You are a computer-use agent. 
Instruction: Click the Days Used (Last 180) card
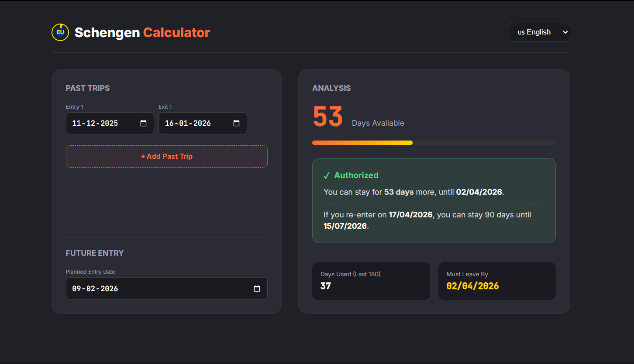371,281
